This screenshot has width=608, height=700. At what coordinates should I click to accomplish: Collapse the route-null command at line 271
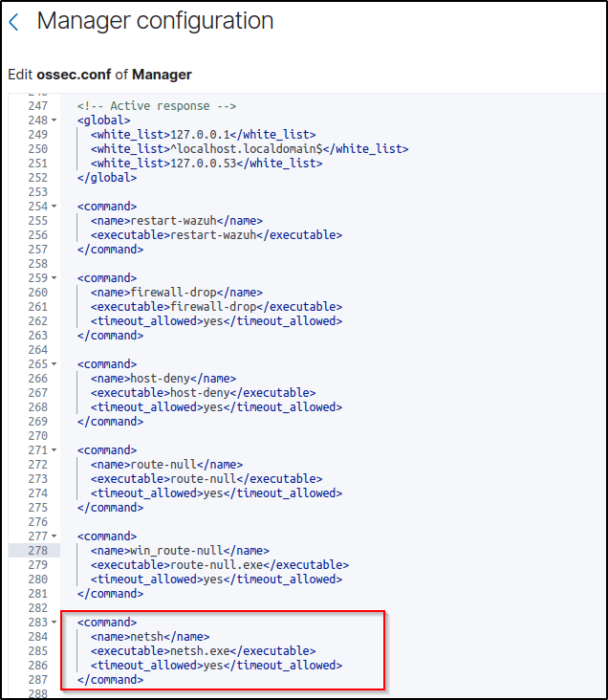click(54, 450)
